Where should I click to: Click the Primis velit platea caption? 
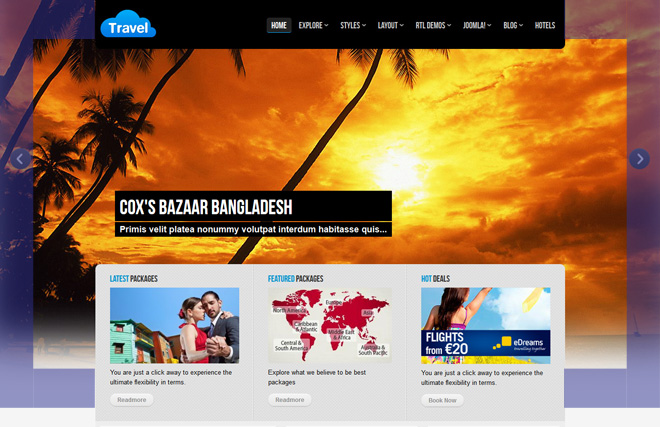coord(253,230)
